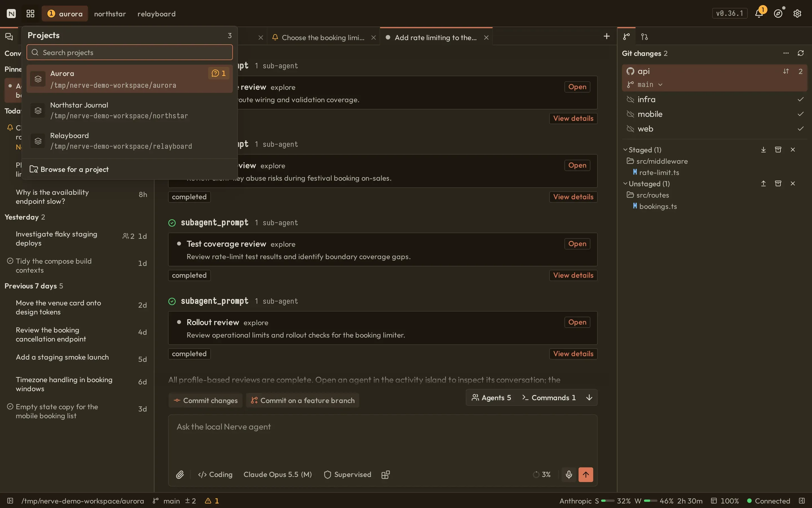Discard unstaged changes
812x508 pixels.
tap(793, 183)
